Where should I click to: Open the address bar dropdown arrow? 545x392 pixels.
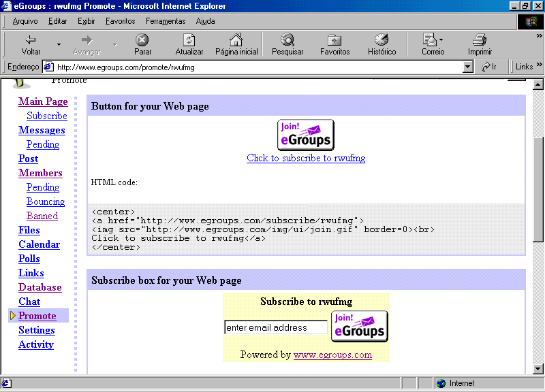tap(468, 67)
